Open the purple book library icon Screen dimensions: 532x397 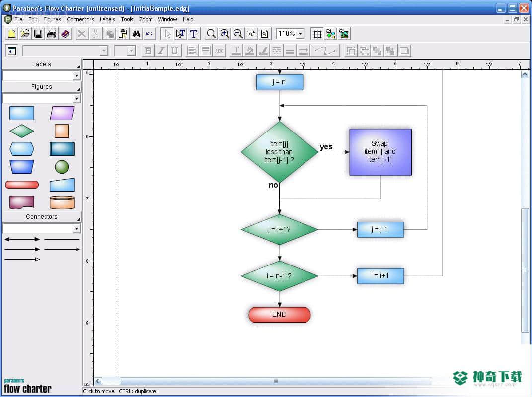point(65,34)
